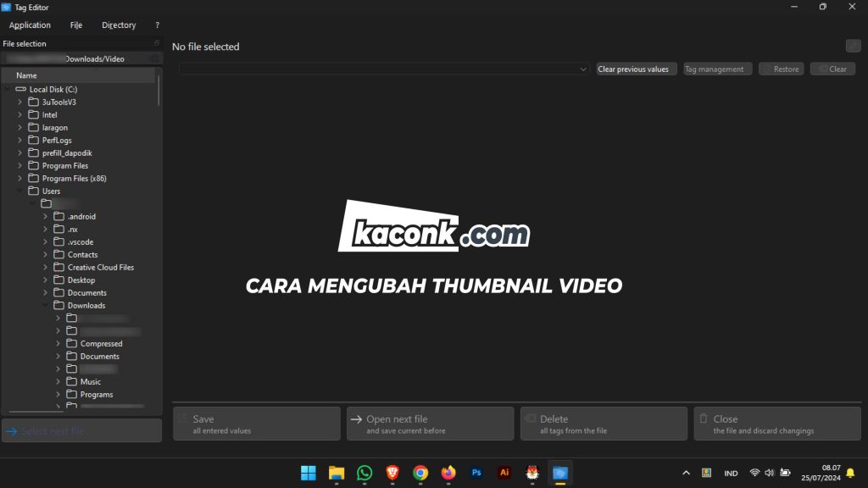Open the ? help menu
This screenshot has width=868, height=488.
157,25
